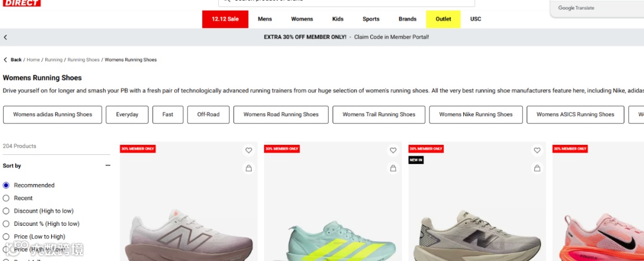Go to Running breadcrumb link

coord(54,60)
